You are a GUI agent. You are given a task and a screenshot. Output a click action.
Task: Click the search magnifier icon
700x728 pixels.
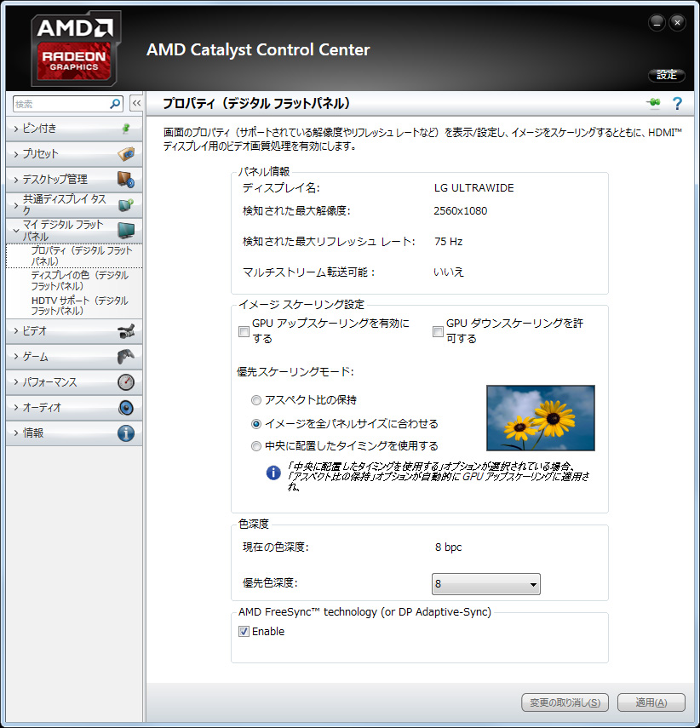click(115, 104)
